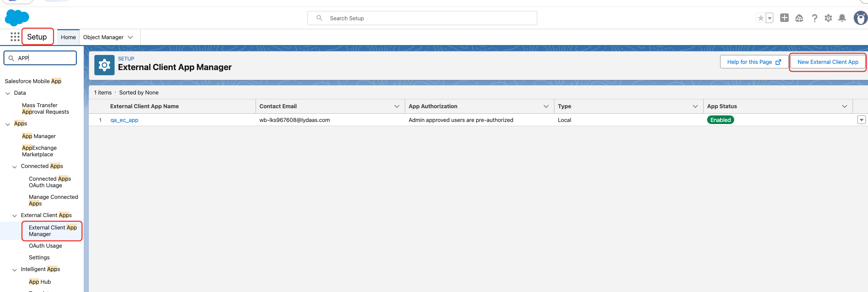Image resolution: width=868 pixels, height=292 pixels.
Task: Open the Trailhead guidance icon
Action: coord(799,18)
